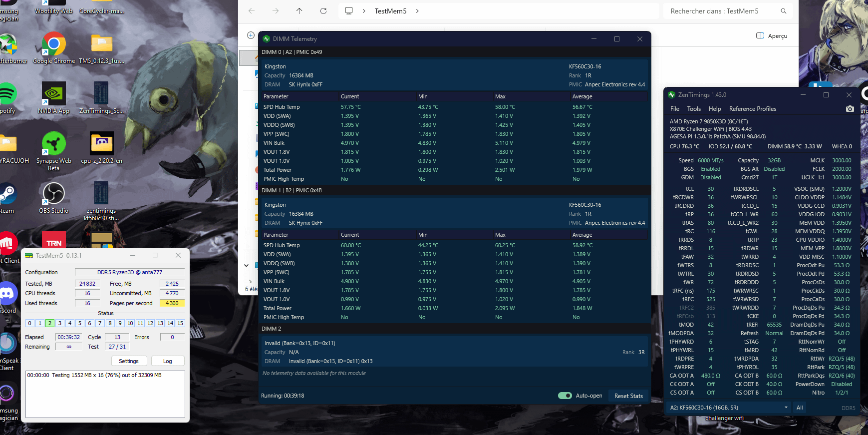Open the A2: KF560C30-16 module dropdown

[x=729, y=408]
